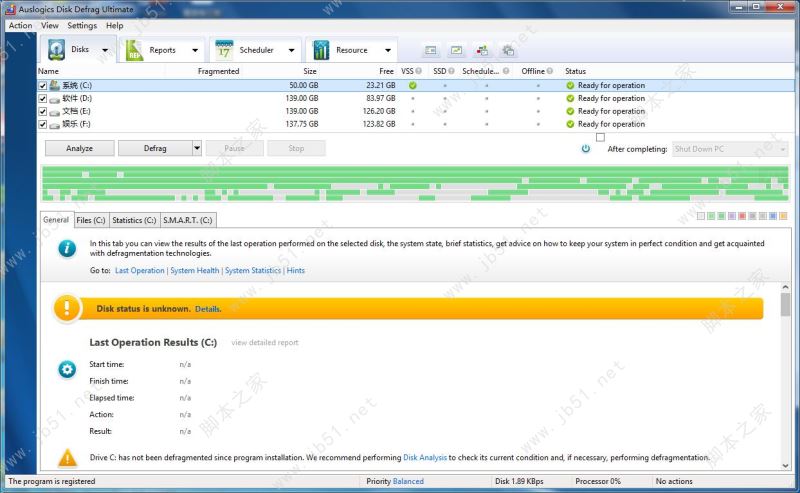Click the green cluster map area
This screenshot has width=800, height=493.
coord(415,183)
